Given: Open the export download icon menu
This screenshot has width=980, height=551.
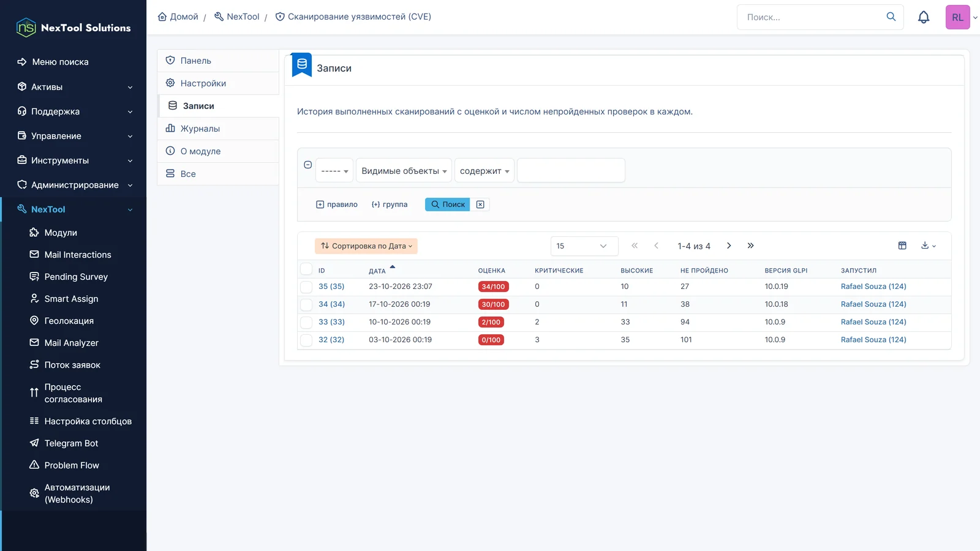Looking at the screenshot, I should coord(929,246).
